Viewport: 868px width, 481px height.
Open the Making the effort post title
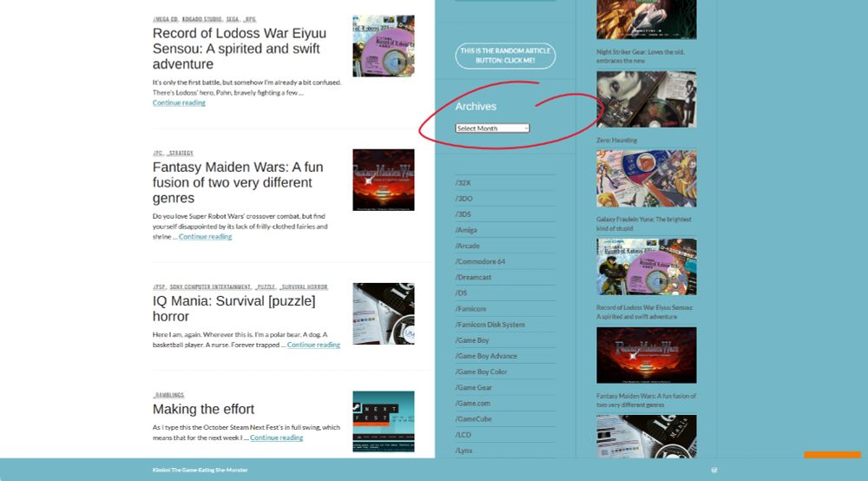tap(203, 409)
